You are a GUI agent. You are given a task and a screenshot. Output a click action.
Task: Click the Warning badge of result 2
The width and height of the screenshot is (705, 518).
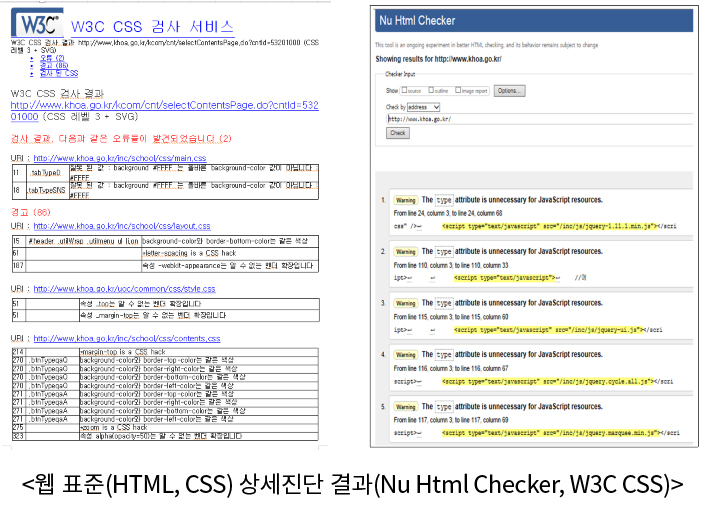(406, 252)
